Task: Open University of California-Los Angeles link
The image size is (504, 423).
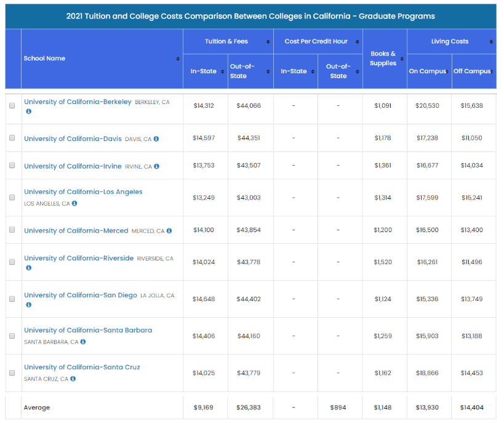Action: point(83,191)
